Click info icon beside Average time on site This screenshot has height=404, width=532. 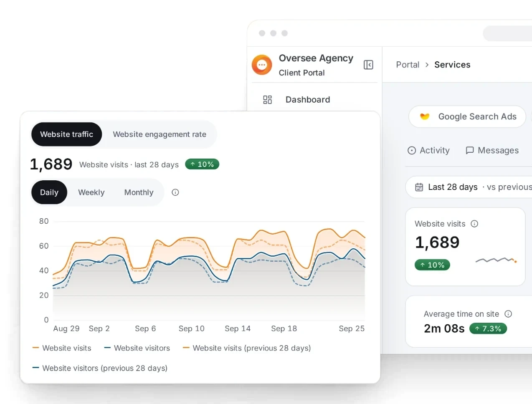click(508, 314)
